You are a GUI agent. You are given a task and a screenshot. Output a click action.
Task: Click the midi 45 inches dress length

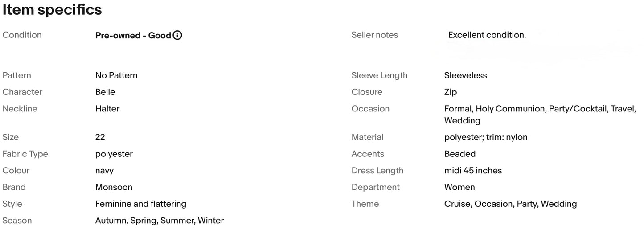click(x=473, y=170)
